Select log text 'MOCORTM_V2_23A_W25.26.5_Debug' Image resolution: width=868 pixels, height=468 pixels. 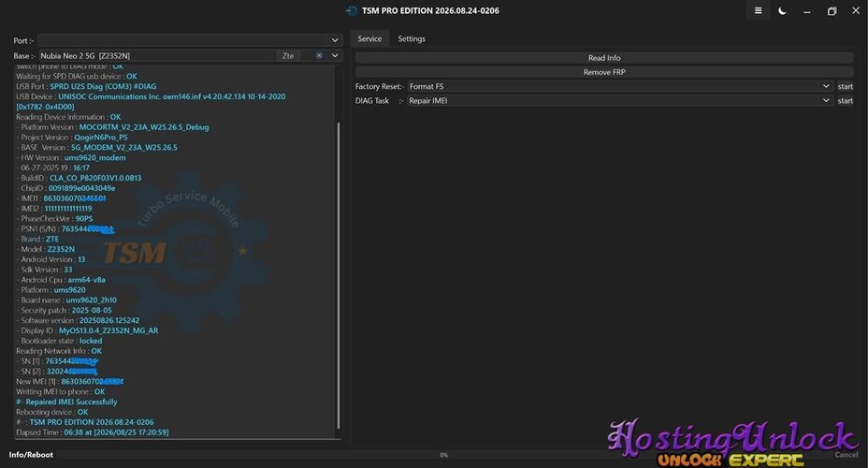click(x=144, y=127)
